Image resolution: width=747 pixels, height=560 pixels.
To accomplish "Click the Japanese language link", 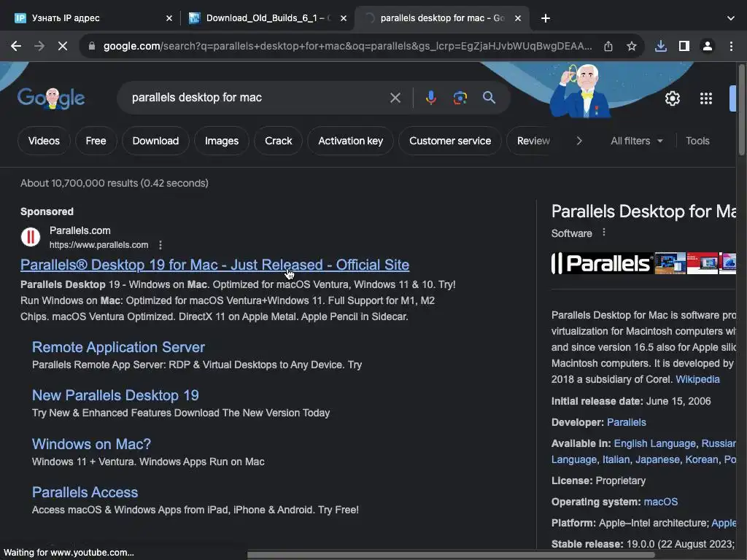I will [657, 459].
